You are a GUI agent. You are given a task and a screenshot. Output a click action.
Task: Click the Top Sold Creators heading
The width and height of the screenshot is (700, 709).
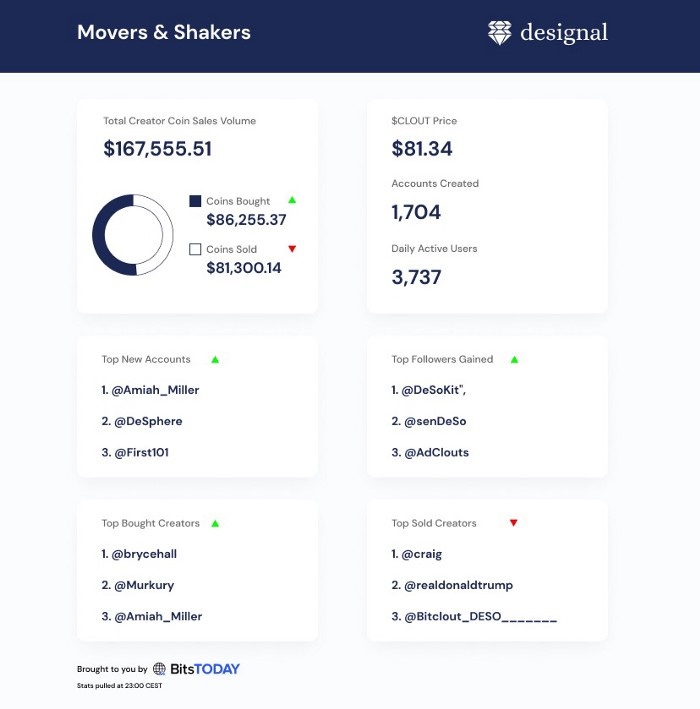point(434,523)
